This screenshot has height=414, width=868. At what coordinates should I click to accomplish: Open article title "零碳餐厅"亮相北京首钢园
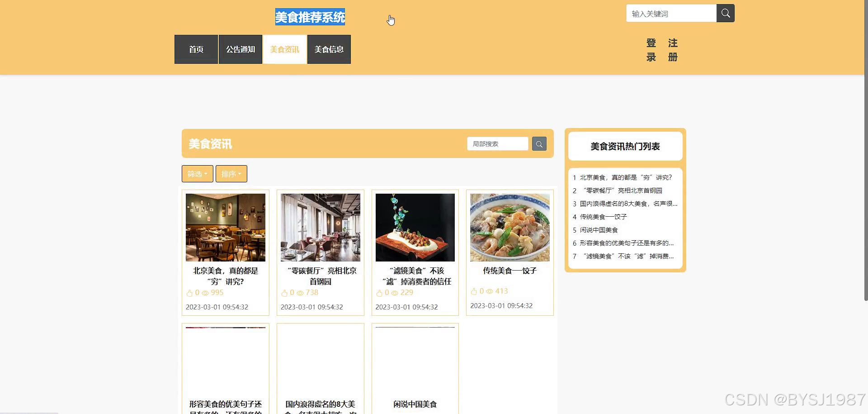coord(321,276)
